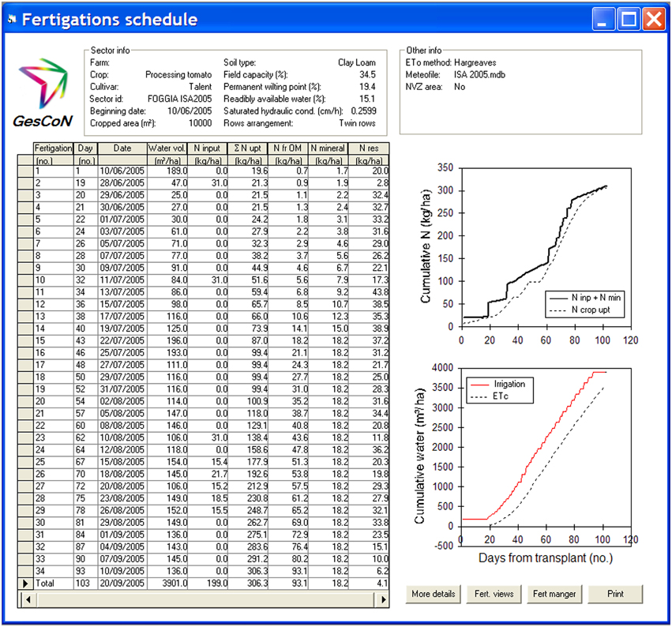Click the Meteofile ISA 2005.mdb value
Image resolution: width=672 pixels, height=627 pixels.
click(x=479, y=74)
